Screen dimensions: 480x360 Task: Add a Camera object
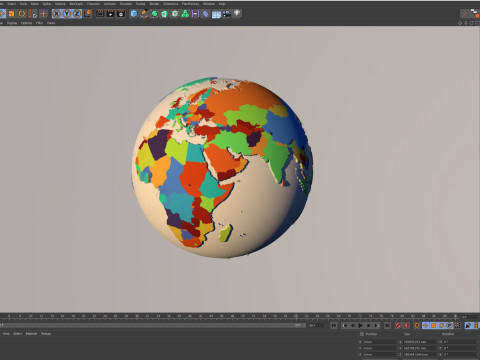(x=227, y=14)
